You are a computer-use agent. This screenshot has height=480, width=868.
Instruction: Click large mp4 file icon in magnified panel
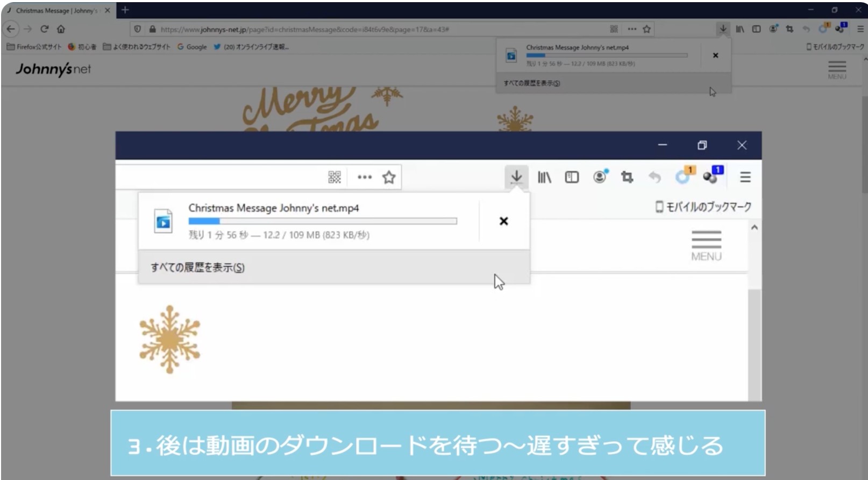point(163,221)
